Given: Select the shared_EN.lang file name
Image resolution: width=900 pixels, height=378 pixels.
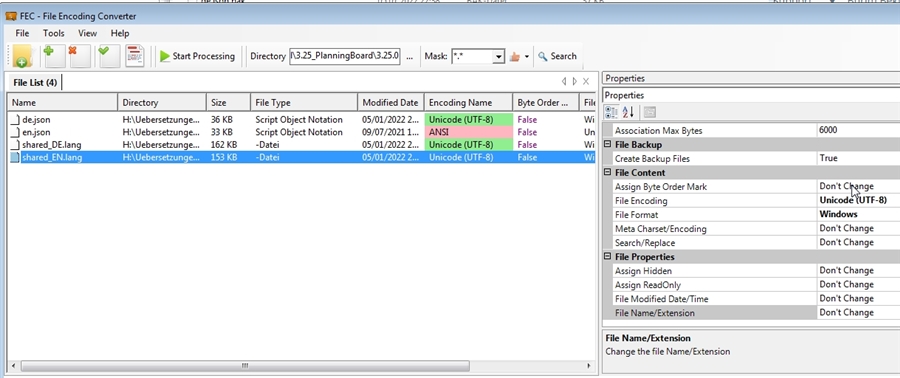Looking at the screenshot, I should point(52,157).
